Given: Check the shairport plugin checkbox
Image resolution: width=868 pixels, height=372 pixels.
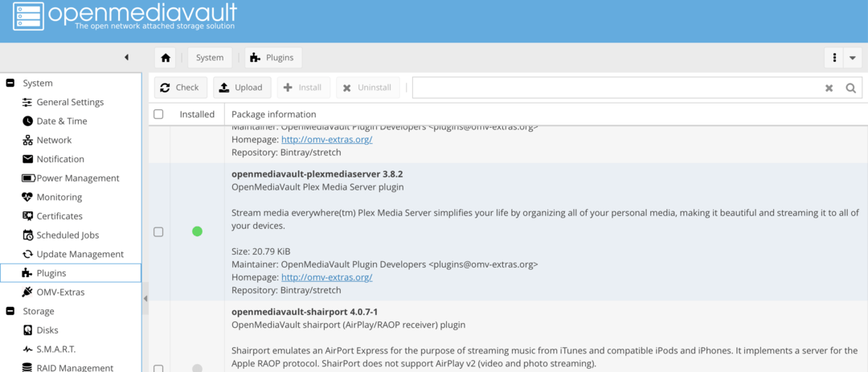Looking at the screenshot, I should coord(158,369).
